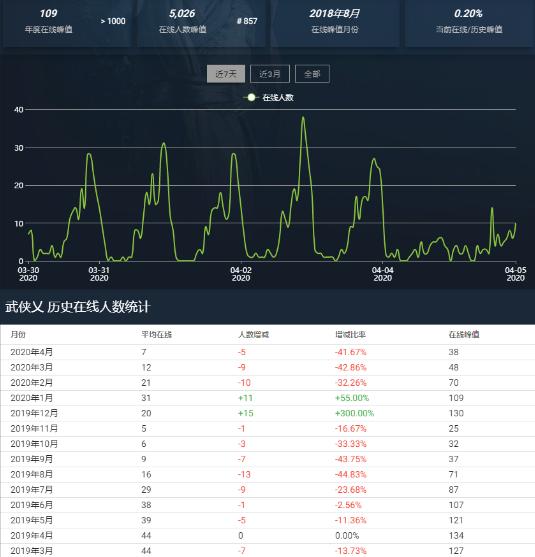Click the 0.20% current ratio value
Image resolution: width=535 pixels, height=557 pixels.
pyautogui.click(x=468, y=13)
